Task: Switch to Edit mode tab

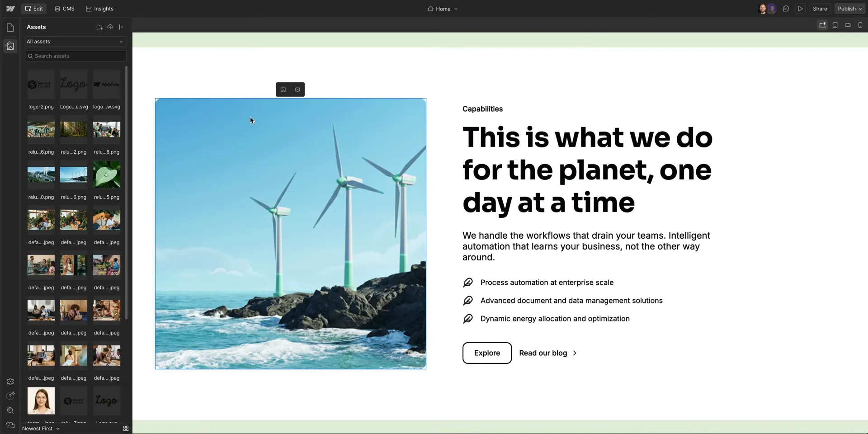Action: (x=34, y=9)
